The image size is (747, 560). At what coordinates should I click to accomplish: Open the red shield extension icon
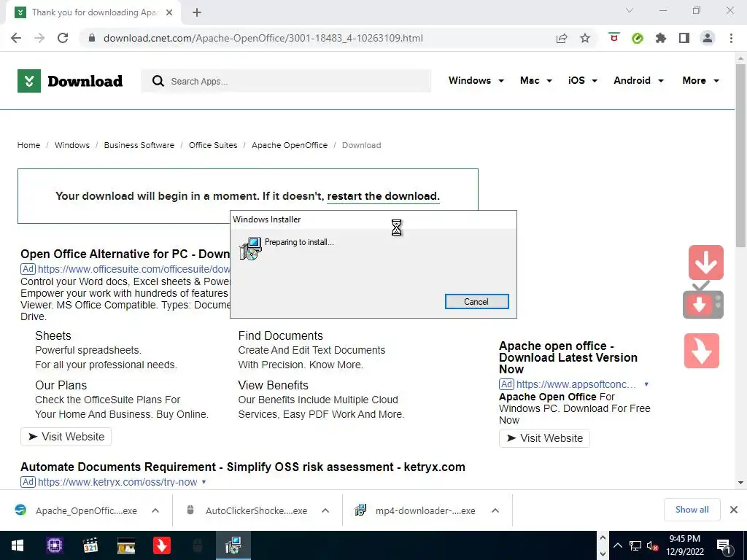tap(614, 38)
